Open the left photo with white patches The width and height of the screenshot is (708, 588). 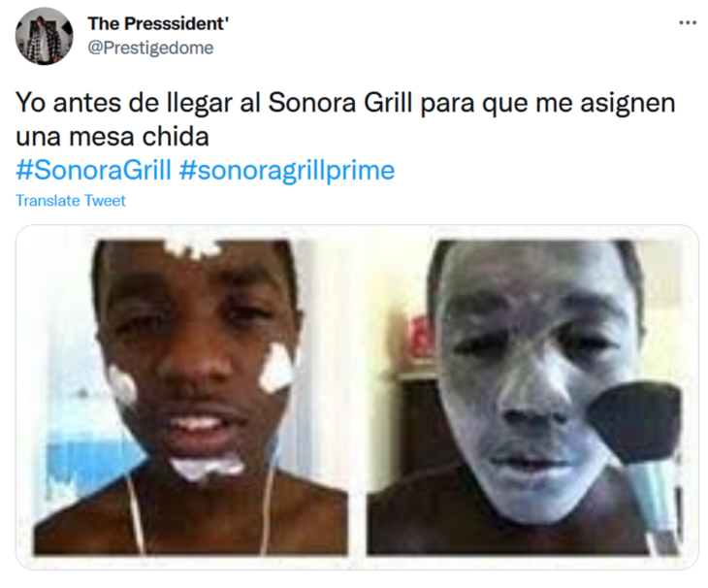pos(191,398)
